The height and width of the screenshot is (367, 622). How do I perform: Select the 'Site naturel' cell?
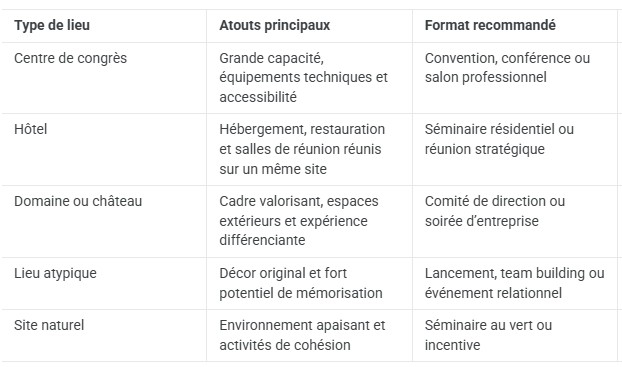click(x=49, y=325)
